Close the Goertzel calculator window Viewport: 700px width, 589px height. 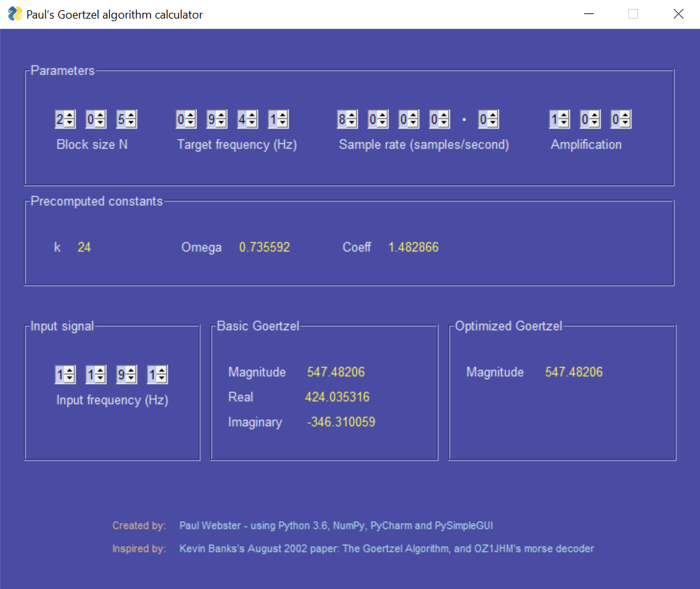pyautogui.click(x=678, y=14)
